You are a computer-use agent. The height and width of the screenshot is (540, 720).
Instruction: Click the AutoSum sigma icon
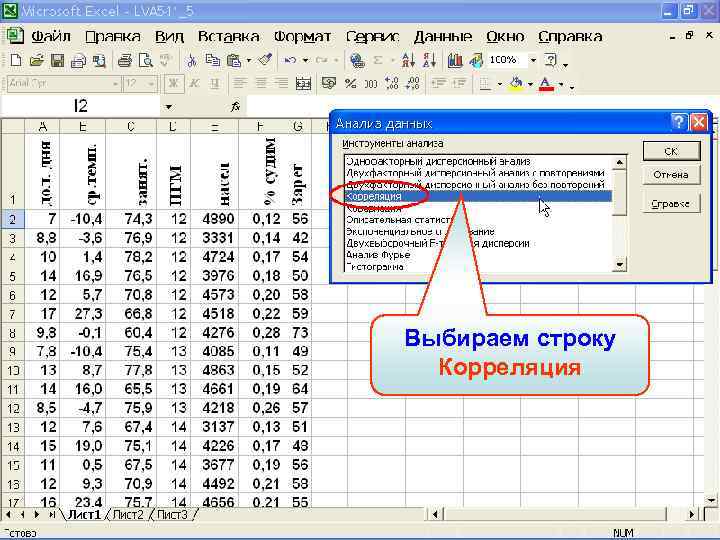[x=378, y=60]
